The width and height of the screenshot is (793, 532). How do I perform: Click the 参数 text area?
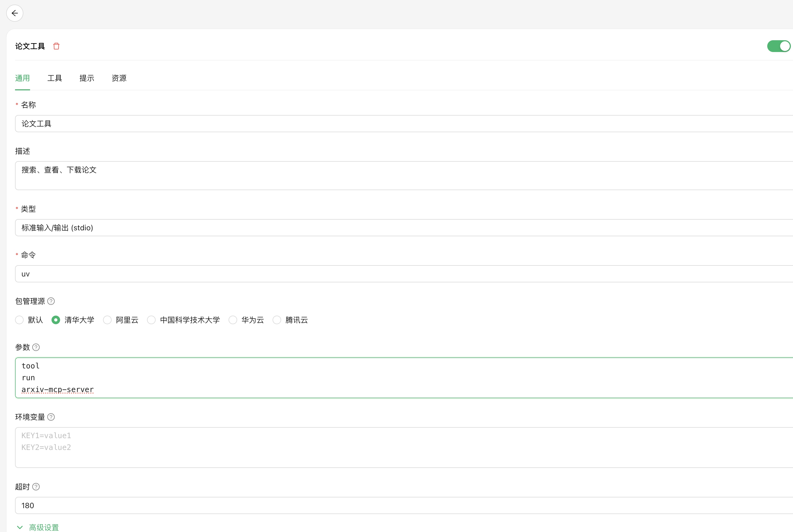pyautogui.click(x=404, y=378)
